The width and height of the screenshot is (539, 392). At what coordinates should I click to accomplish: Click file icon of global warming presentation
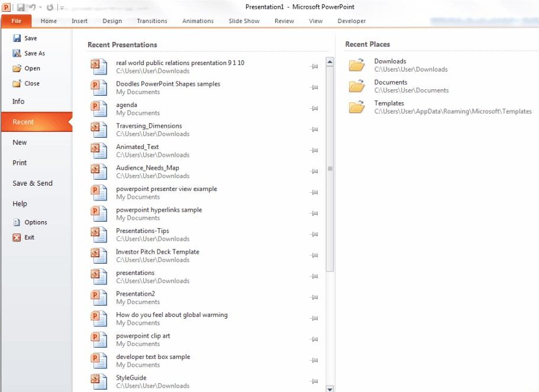[99, 319]
